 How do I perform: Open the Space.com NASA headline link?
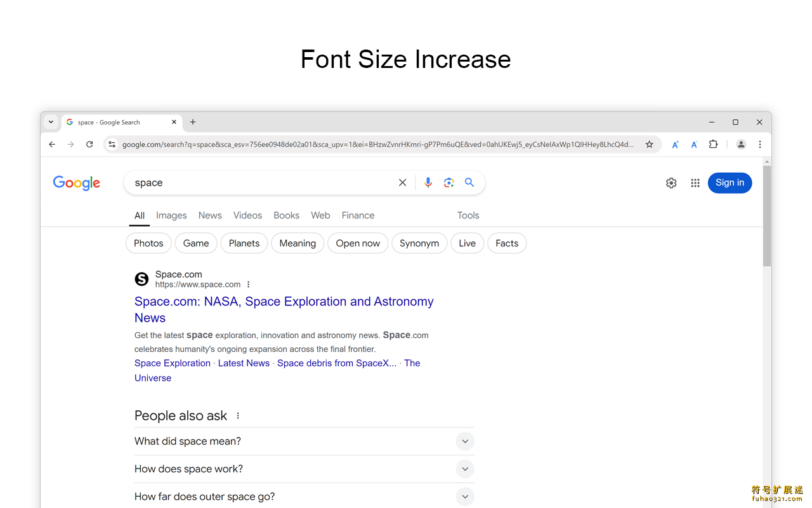284,302
